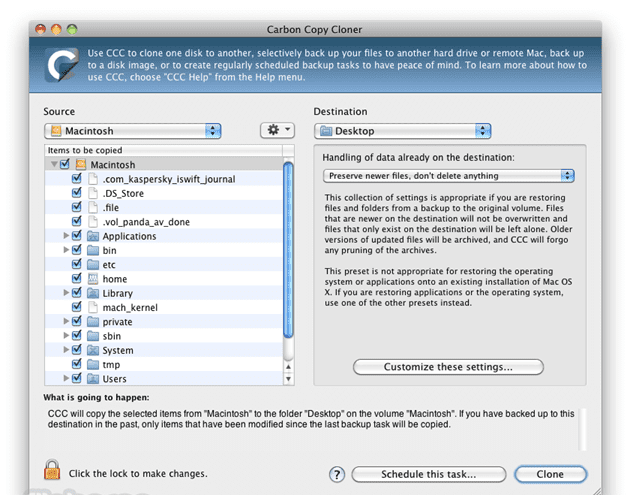Viewport: 642px width, 495px height.
Task: Uncheck the bin checkbox
Action: pos(77,250)
